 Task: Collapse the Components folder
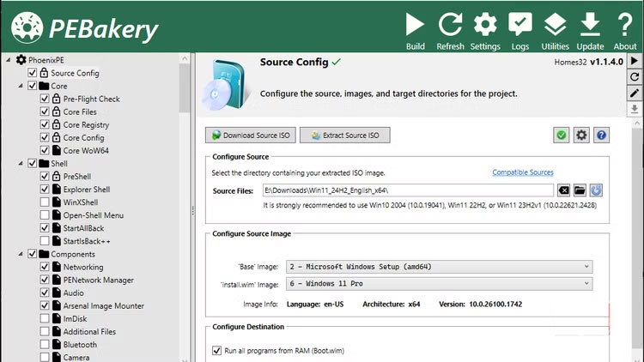(x=21, y=254)
